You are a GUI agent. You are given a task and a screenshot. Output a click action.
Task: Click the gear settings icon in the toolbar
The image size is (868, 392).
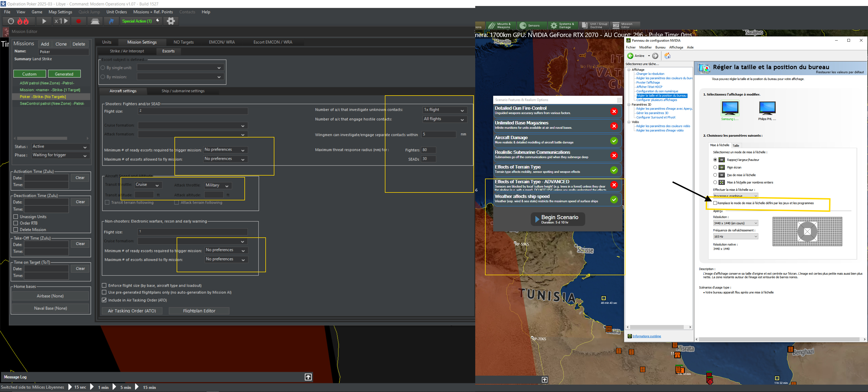(x=171, y=21)
